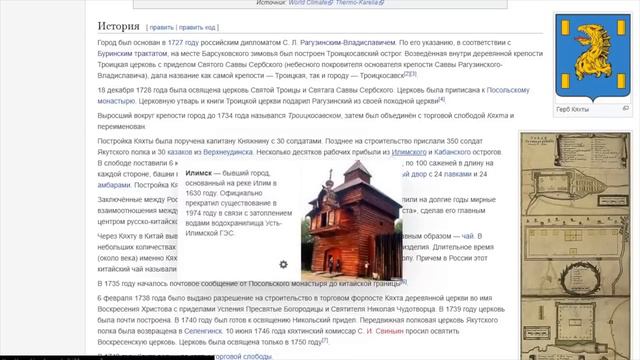Open the red 'И. Свиньин' link

pyautogui.click(x=385, y=331)
